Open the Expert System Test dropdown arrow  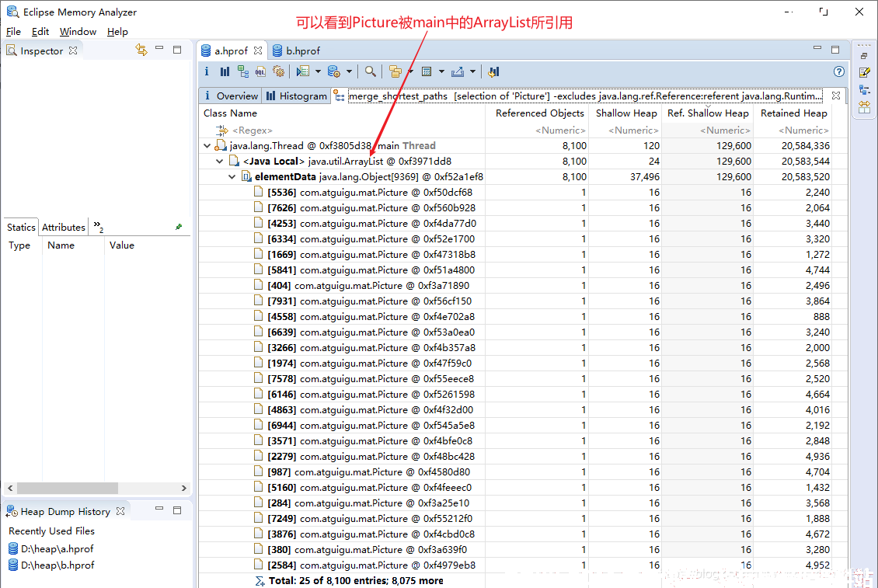coord(318,71)
